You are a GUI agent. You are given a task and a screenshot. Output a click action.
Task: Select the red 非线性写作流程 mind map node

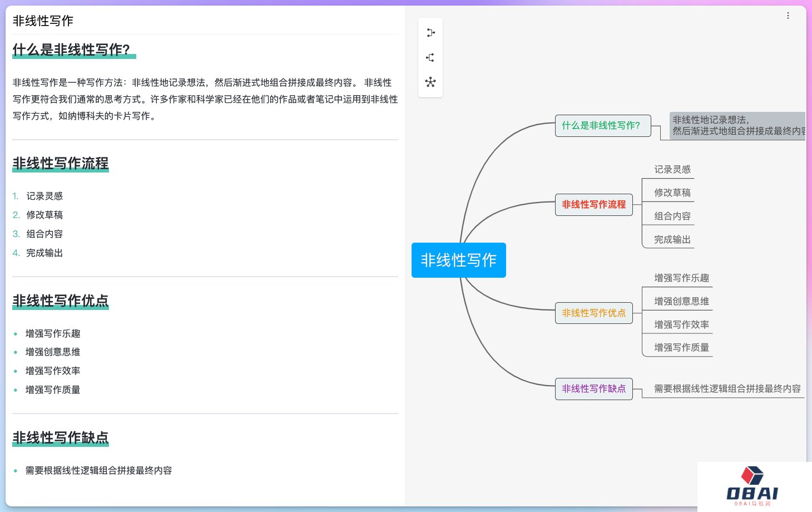[x=593, y=205]
